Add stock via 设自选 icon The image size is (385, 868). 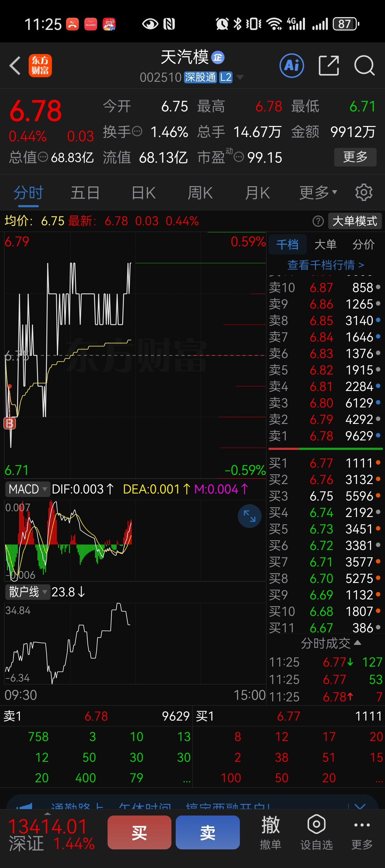tap(316, 832)
